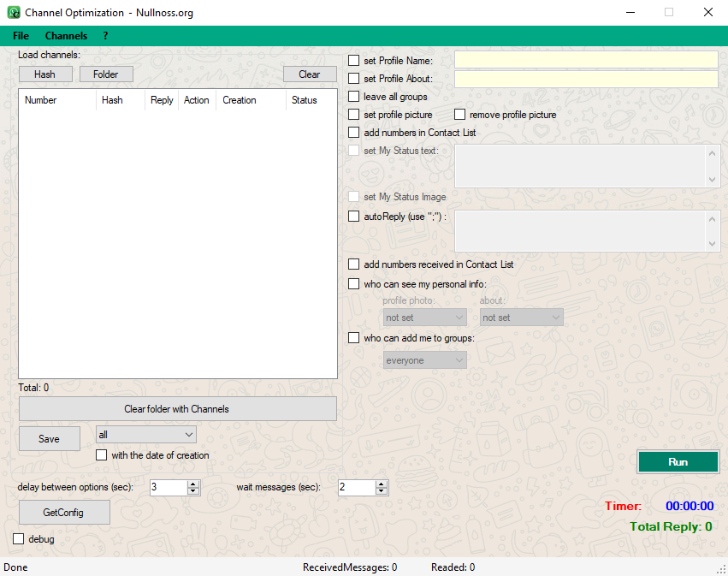This screenshot has height=576, width=728.
Task: Decrease the wait messages seconds value
Action: (382, 491)
